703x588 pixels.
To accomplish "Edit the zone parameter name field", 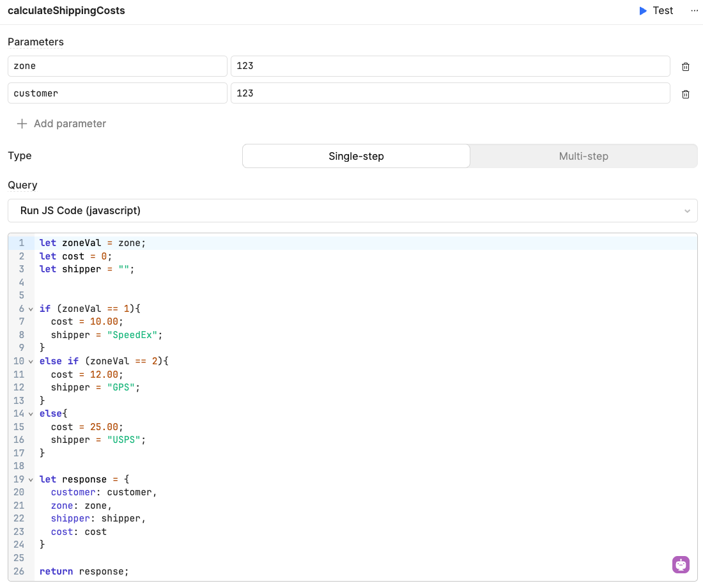I will (x=118, y=66).
